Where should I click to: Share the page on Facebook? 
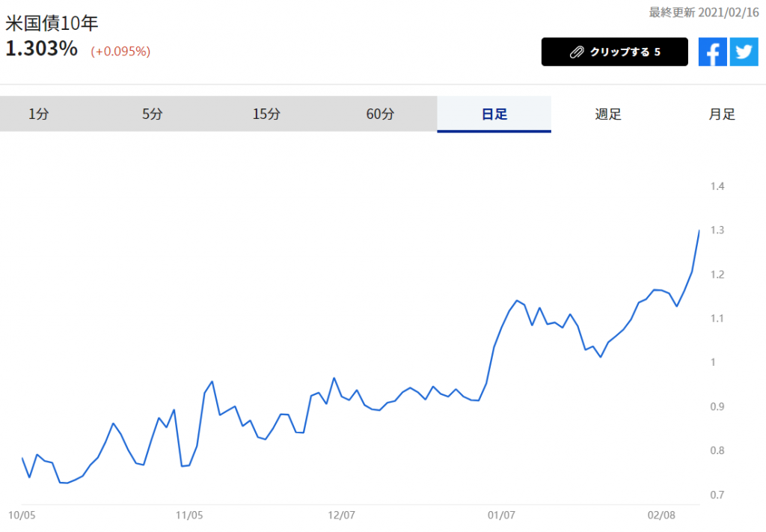712,52
